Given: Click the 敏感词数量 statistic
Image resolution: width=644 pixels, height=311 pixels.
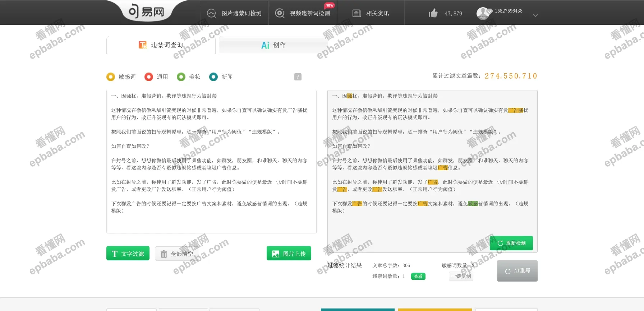Looking at the screenshot, I should (458, 265).
